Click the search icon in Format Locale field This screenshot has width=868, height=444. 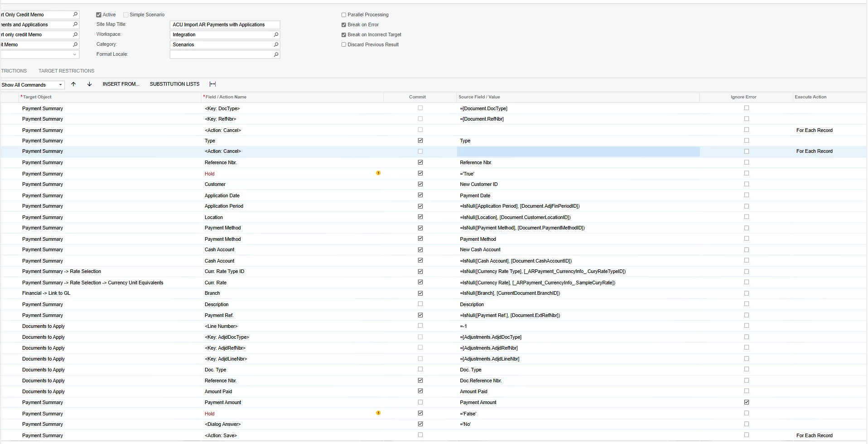pos(276,54)
